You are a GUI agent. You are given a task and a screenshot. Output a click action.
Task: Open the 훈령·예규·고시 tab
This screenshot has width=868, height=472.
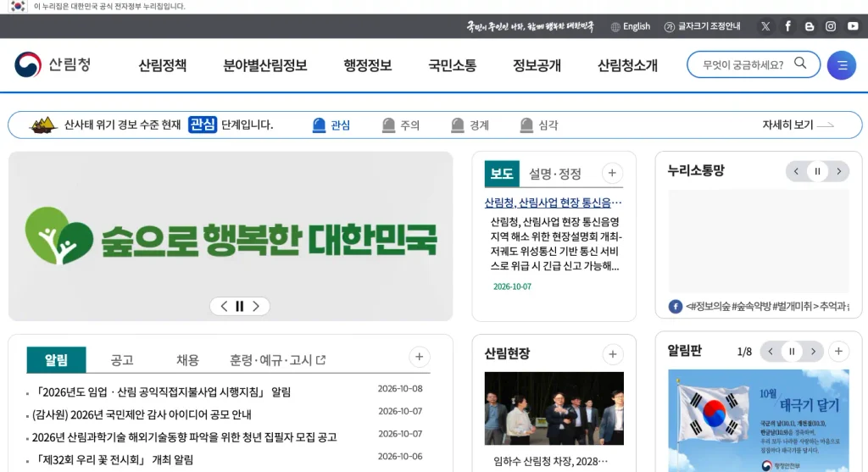click(277, 360)
